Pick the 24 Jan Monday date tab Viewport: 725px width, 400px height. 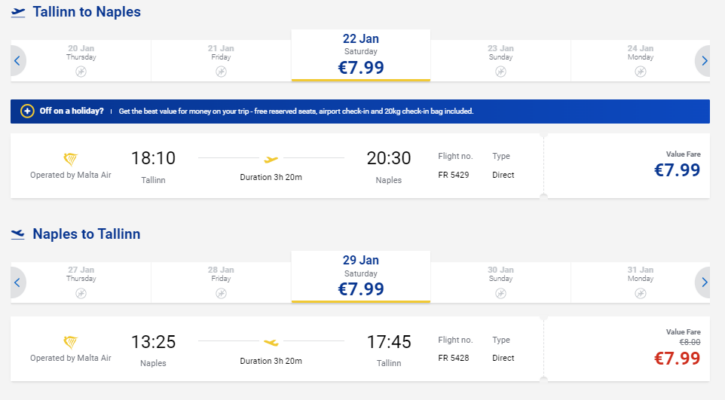[x=640, y=61]
